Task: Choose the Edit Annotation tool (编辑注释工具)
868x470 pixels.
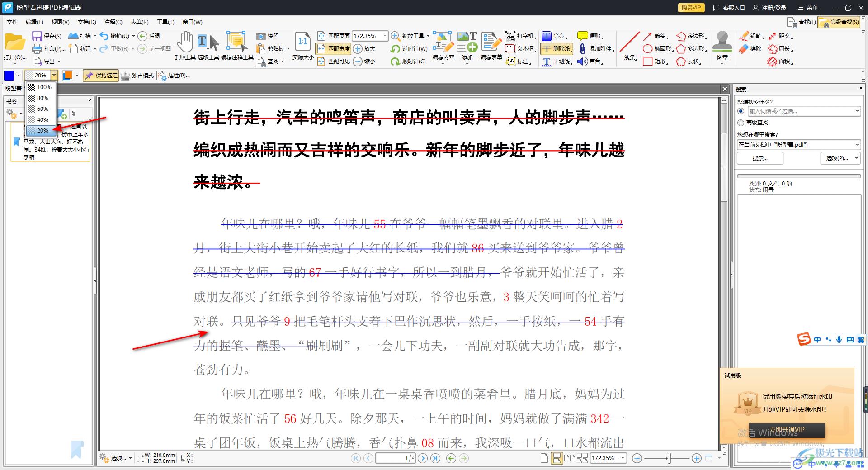Action: [237, 46]
